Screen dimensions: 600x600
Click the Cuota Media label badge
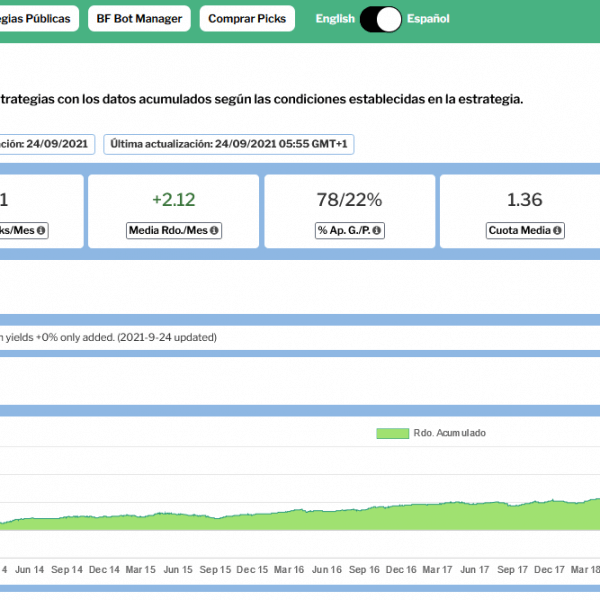(x=525, y=230)
